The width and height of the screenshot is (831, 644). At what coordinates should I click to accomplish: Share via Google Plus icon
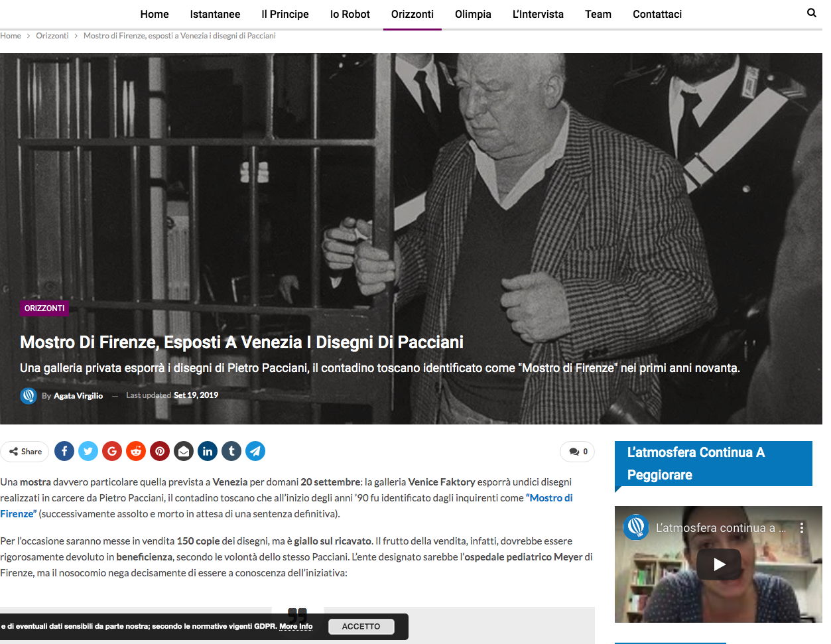112,452
